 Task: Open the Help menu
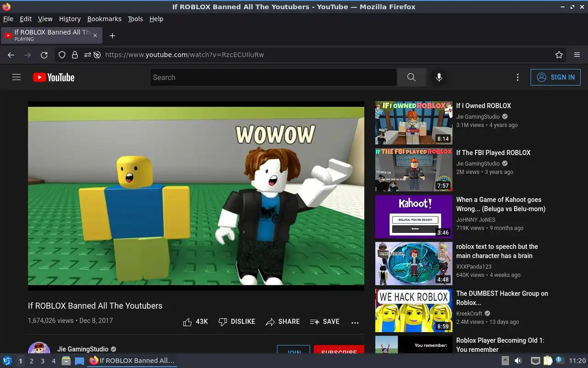click(x=156, y=19)
